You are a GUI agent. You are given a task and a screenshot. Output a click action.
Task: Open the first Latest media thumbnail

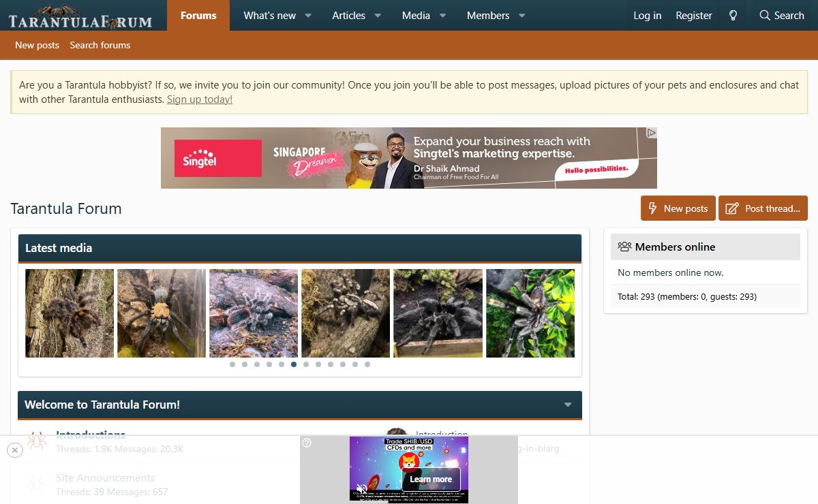coord(70,313)
